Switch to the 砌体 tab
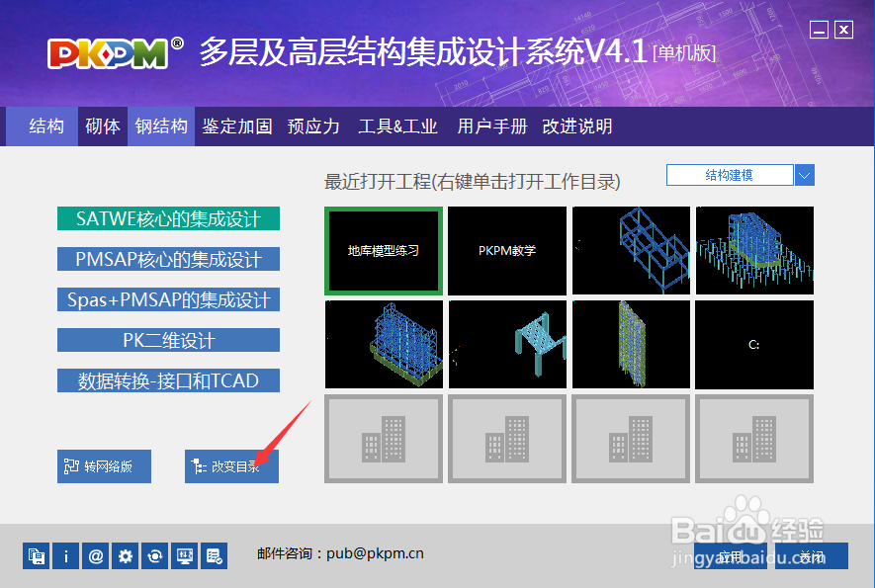This screenshot has height=588, width=875. tap(103, 126)
